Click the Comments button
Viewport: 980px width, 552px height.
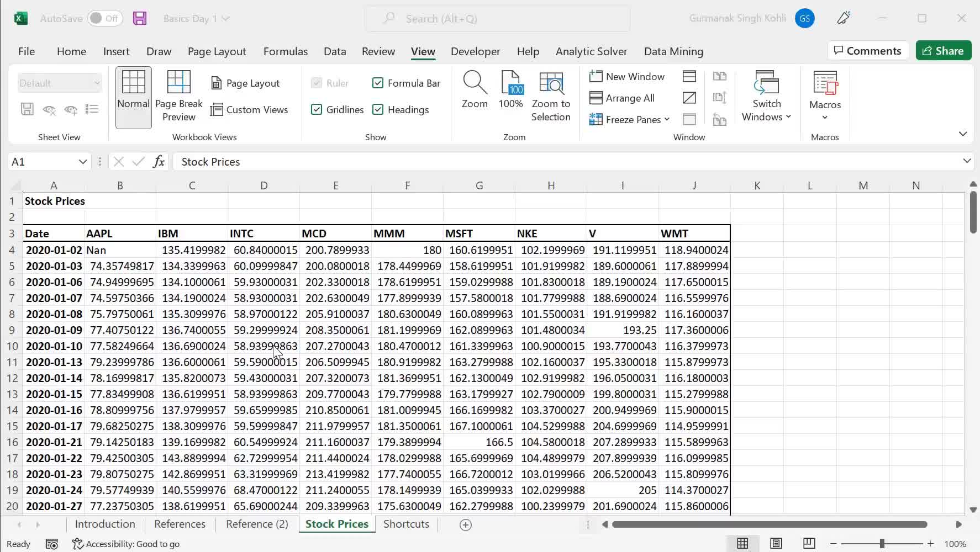868,51
